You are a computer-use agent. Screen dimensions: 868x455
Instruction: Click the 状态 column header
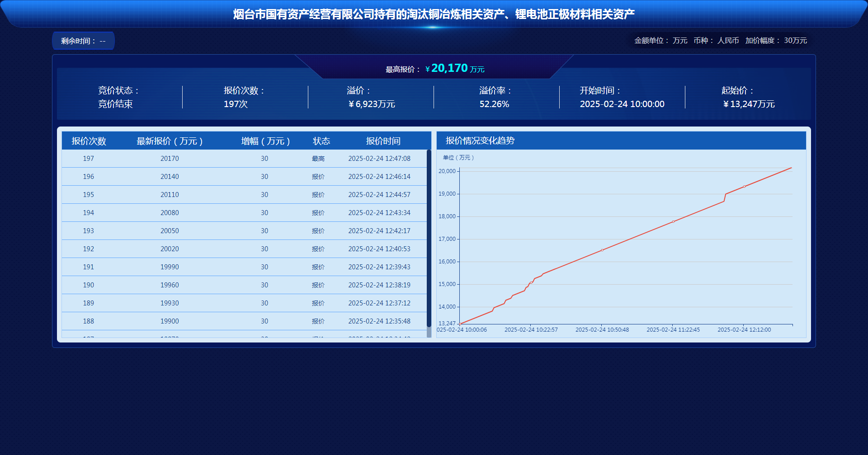pos(321,141)
